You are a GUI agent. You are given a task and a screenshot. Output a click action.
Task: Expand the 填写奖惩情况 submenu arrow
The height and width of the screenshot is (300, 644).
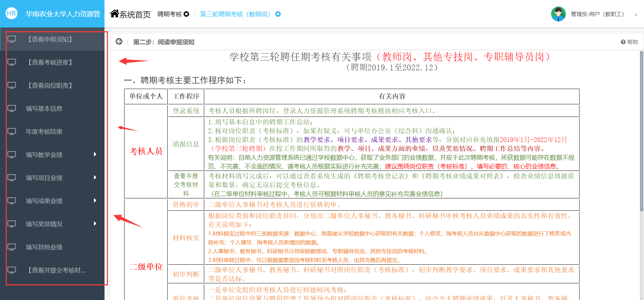point(95,224)
